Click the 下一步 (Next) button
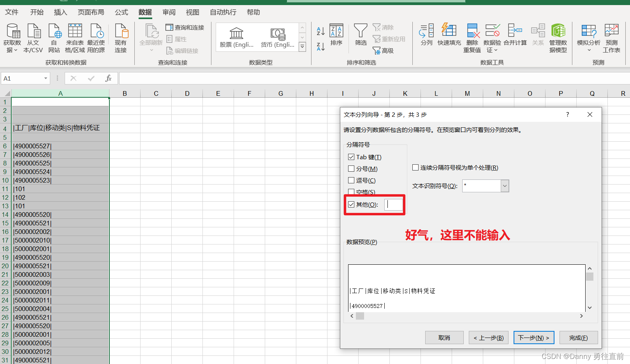 (534, 338)
